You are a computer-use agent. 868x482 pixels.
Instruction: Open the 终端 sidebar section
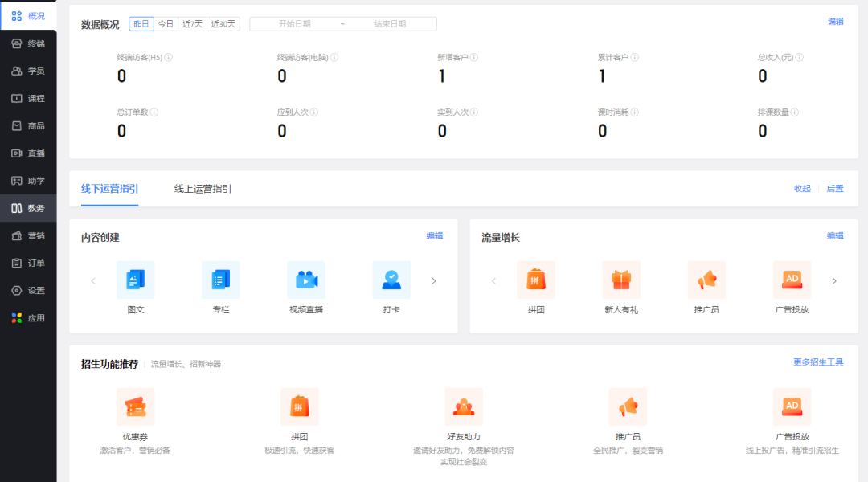28,43
